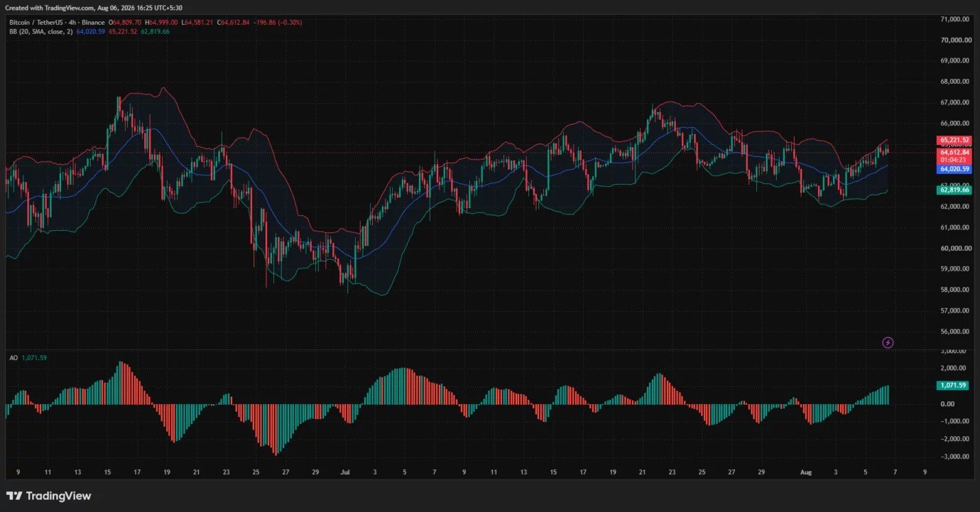
Task: Click the AO indicator label in lower pane
Action: pos(13,358)
